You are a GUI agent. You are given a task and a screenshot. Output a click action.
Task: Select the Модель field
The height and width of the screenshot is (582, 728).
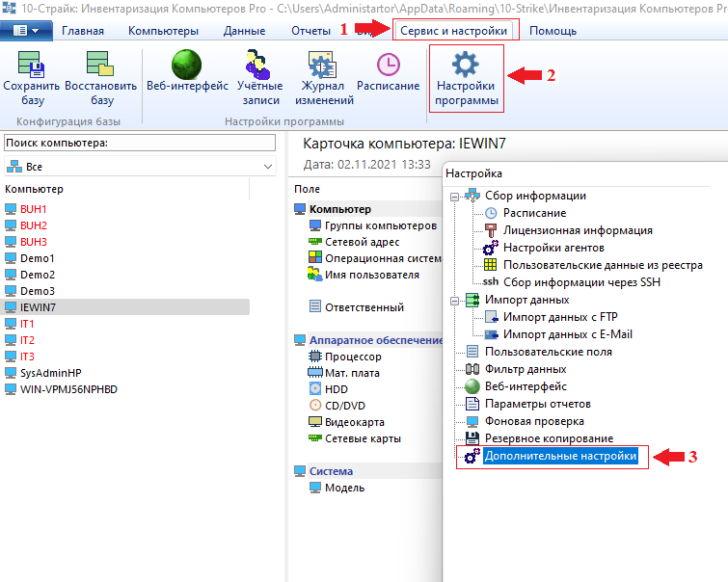(344, 488)
